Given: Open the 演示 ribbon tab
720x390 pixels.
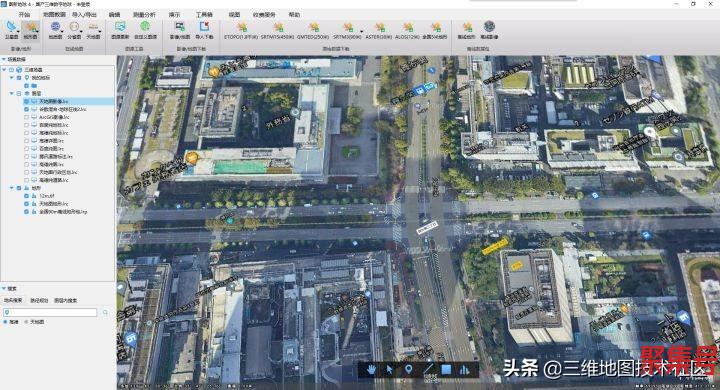Looking at the screenshot, I should (x=174, y=15).
